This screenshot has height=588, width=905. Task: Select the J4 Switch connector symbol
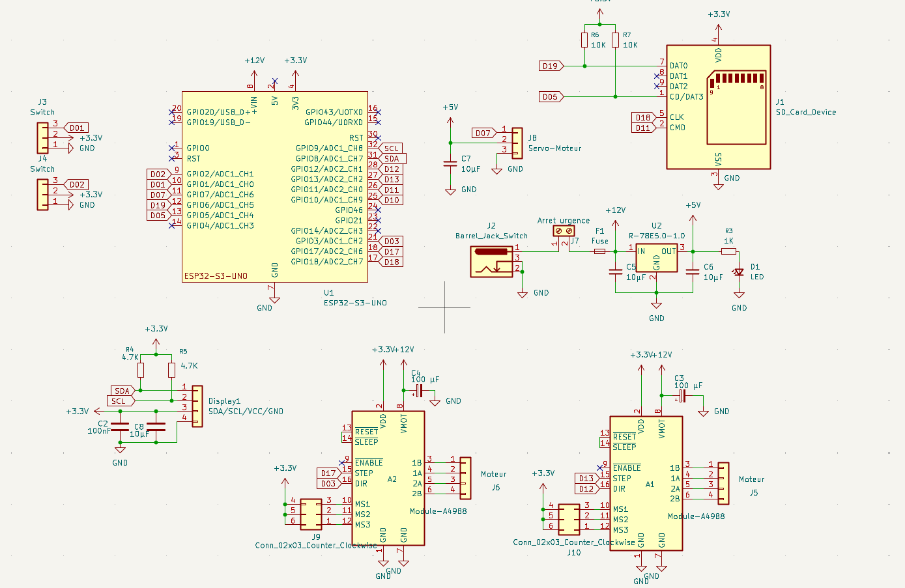42,195
